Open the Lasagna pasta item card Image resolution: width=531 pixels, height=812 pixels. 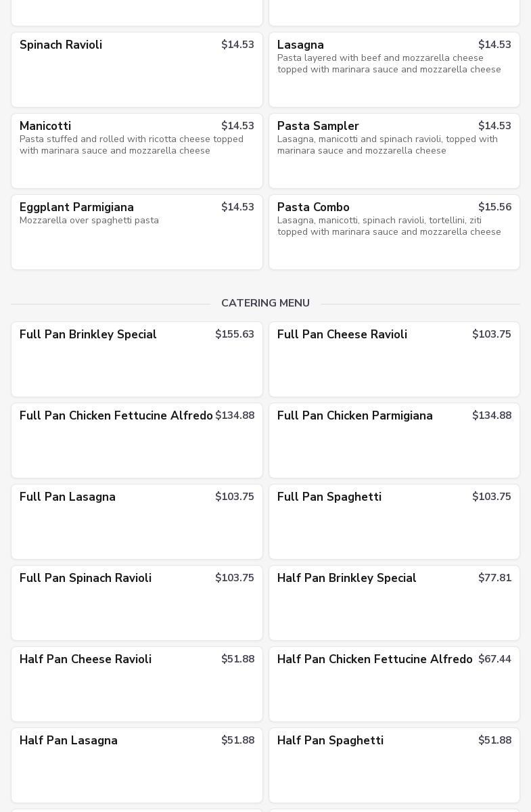tap(394, 69)
